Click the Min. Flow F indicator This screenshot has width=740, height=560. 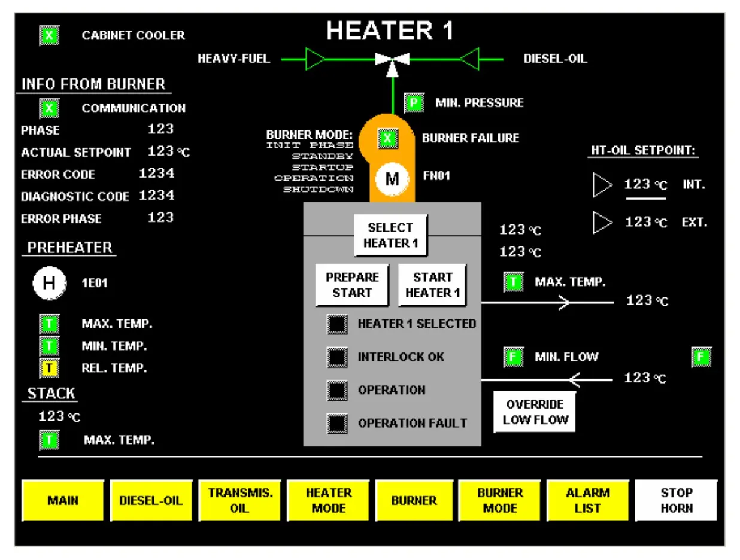pyautogui.click(x=512, y=357)
